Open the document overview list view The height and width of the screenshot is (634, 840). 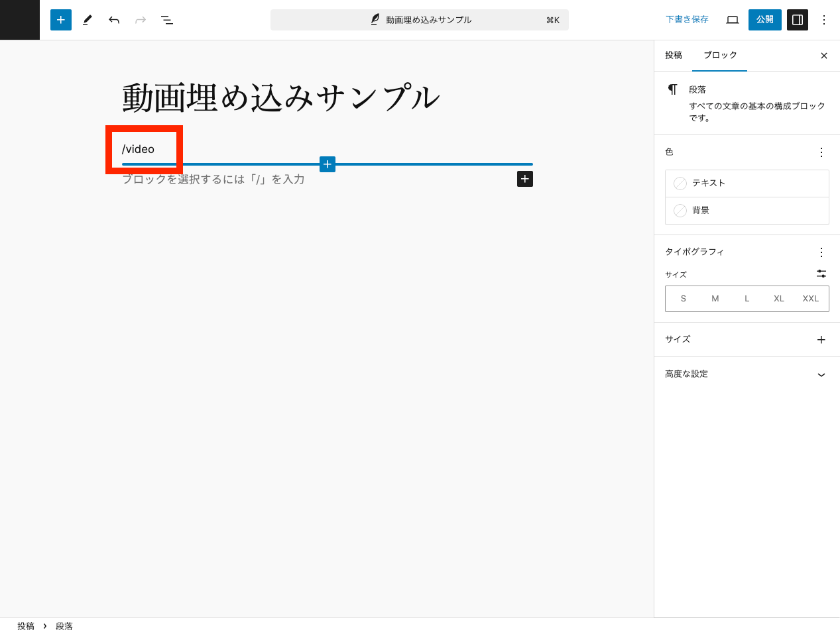pyautogui.click(x=167, y=20)
